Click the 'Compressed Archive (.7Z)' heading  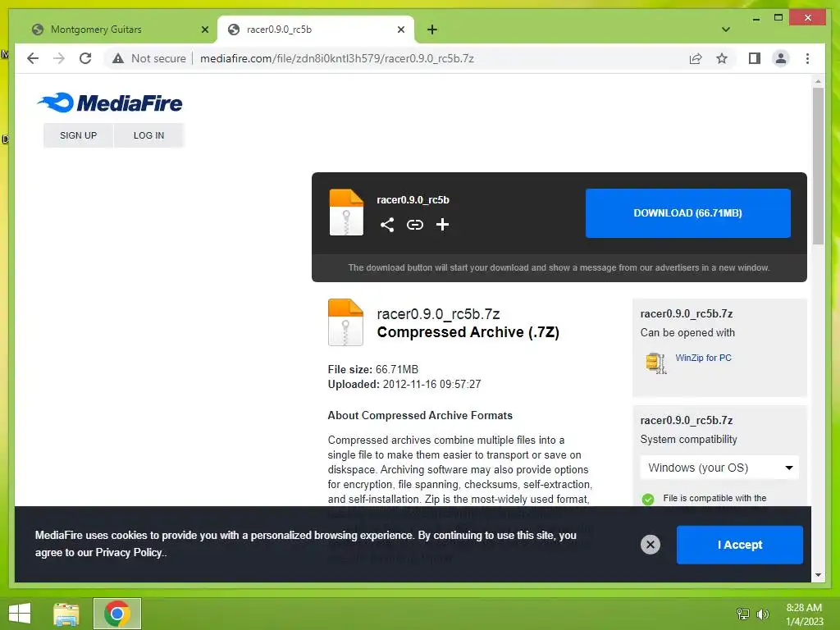coord(468,332)
